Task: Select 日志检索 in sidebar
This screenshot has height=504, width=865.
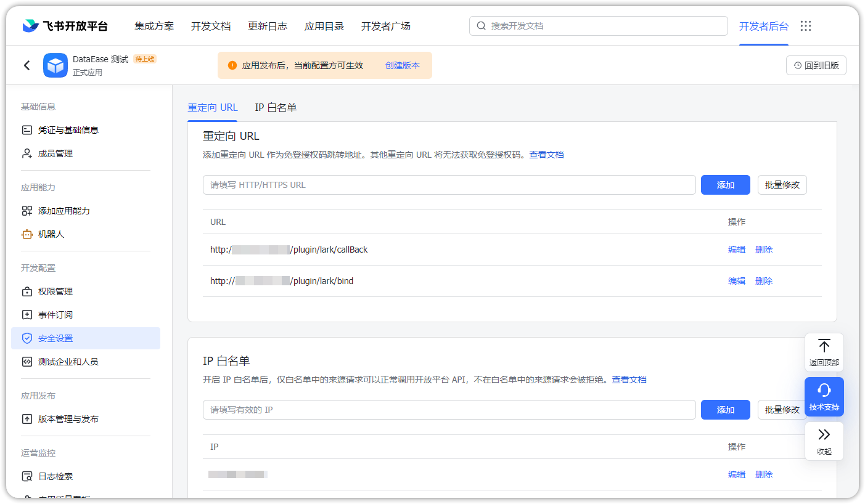Action: (x=86, y=476)
